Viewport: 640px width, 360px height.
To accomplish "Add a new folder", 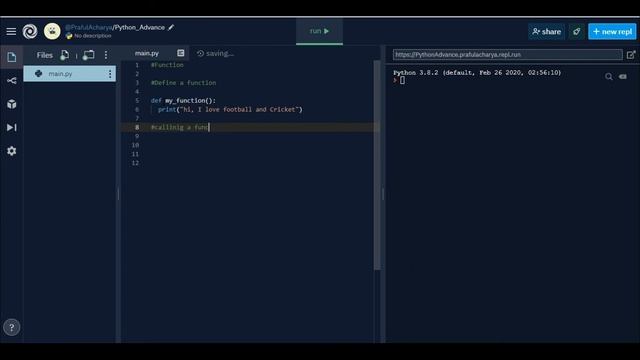I will pos(88,55).
